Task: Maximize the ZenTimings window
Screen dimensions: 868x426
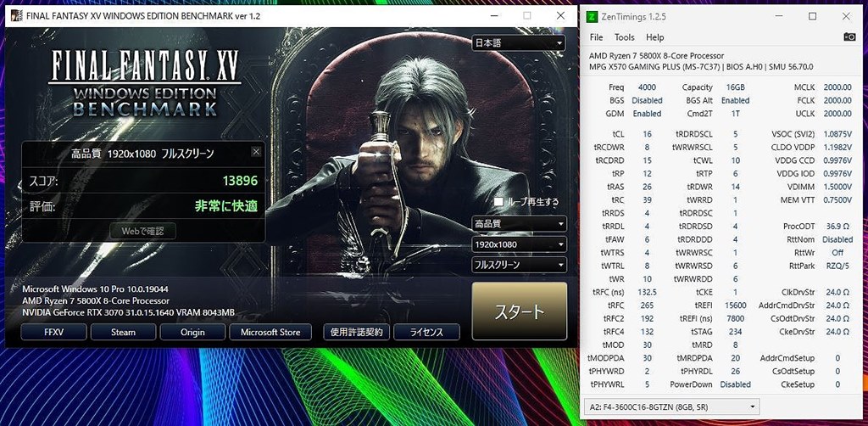Action: pos(812,16)
